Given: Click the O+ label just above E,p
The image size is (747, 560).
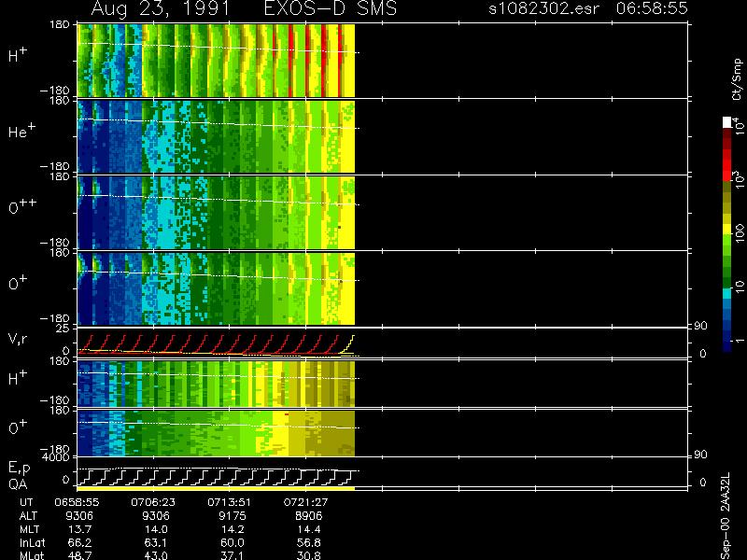Looking at the screenshot, I should tap(18, 427).
